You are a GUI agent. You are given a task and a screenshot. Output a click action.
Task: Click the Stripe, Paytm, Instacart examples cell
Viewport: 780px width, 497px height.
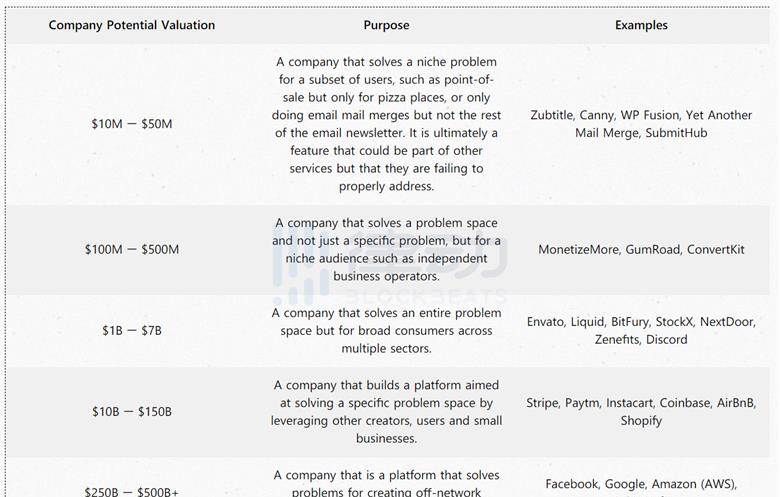[641, 411]
